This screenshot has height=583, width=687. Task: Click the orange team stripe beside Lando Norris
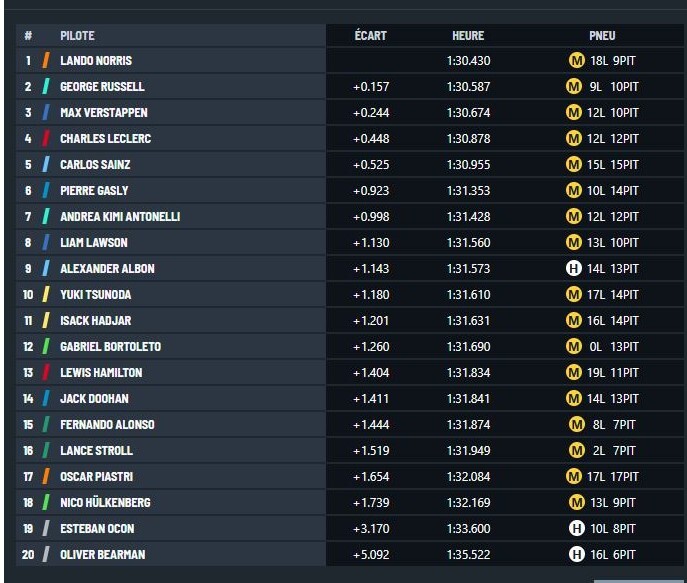pos(46,60)
